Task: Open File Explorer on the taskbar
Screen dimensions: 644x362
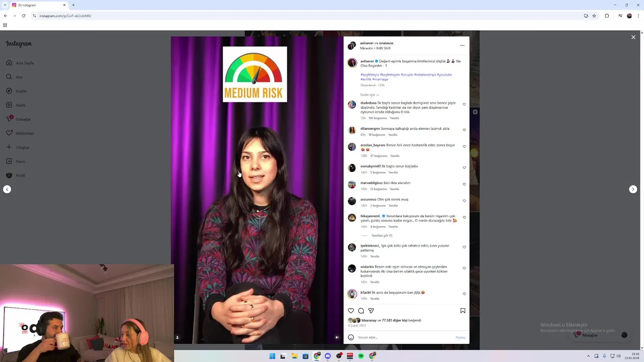Action: point(294,356)
